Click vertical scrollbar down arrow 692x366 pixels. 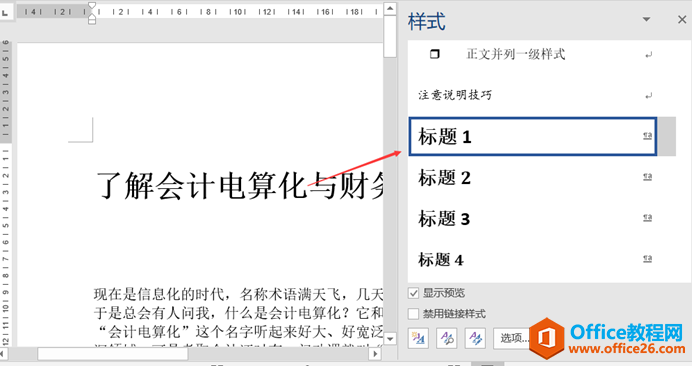click(390, 339)
